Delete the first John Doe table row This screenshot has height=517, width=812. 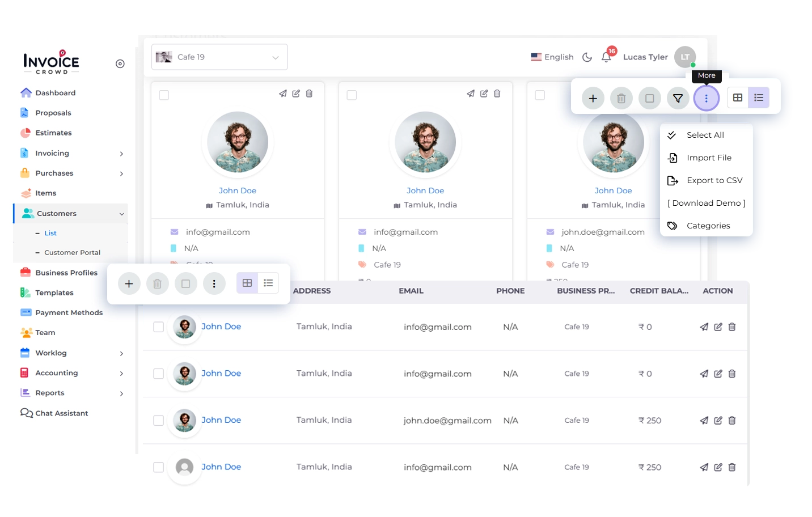point(732,327)
